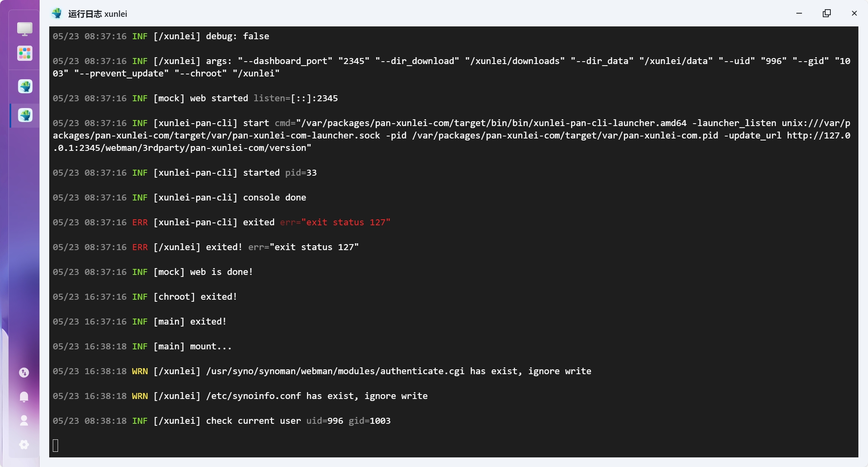Click the terminal cursor block at bottom

coord(56,445)
